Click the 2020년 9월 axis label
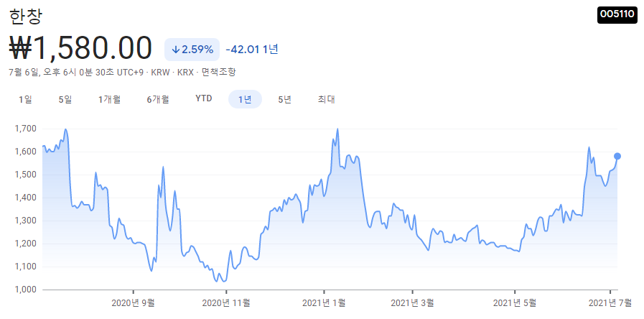This screenshot has height=319, width=644. click(133, 303)
